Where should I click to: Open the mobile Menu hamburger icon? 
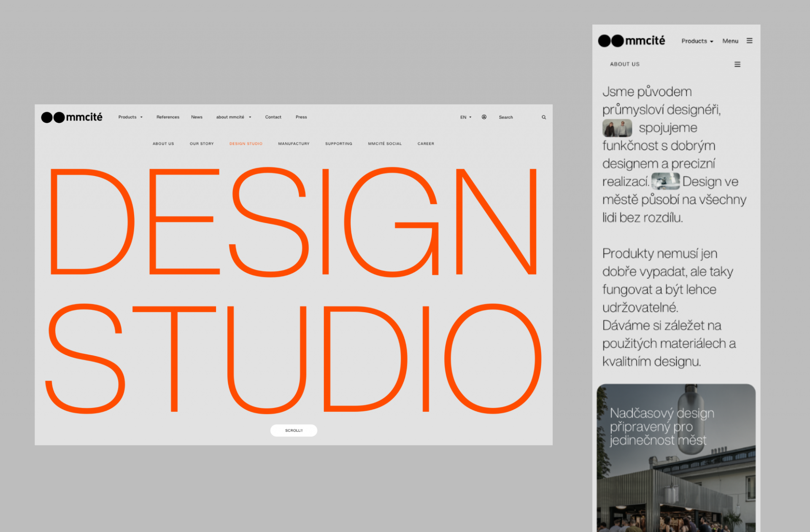coord(749,41)
